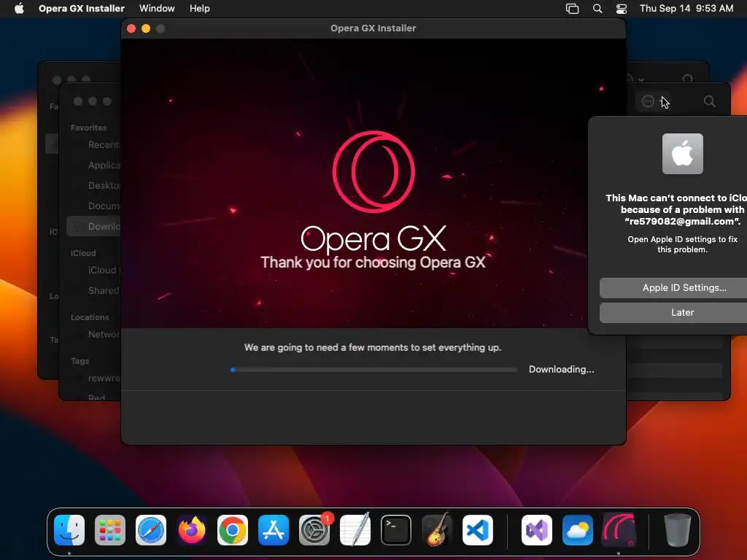
Task: Open Terminal from the dock
Action: click(396, 530)
